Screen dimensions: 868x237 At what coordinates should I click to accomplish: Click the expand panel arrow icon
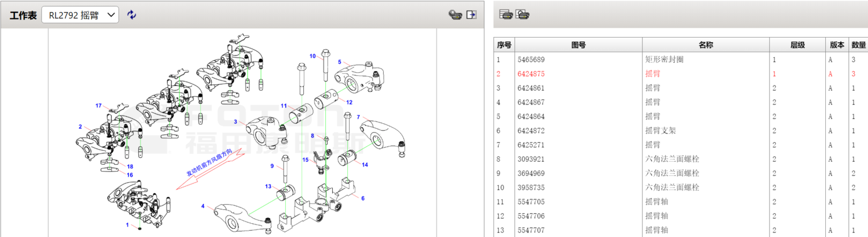tap(472, 15)
